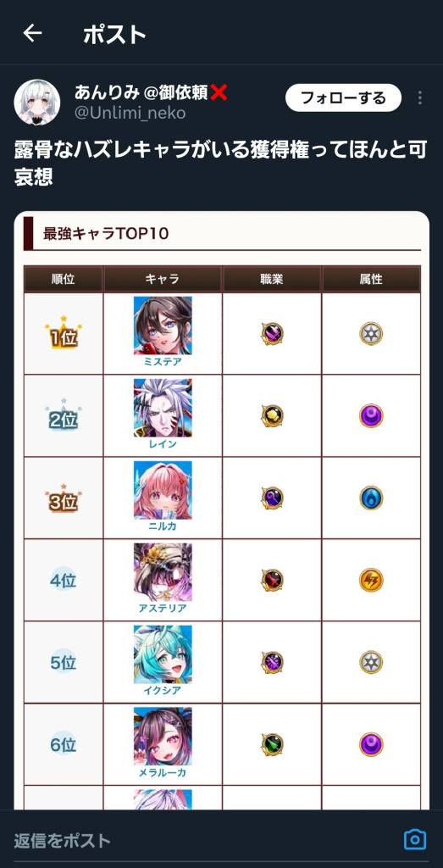Screen dimensions: 443x868
Task: Select the ミステア character portrait
Action: point(163,325)
